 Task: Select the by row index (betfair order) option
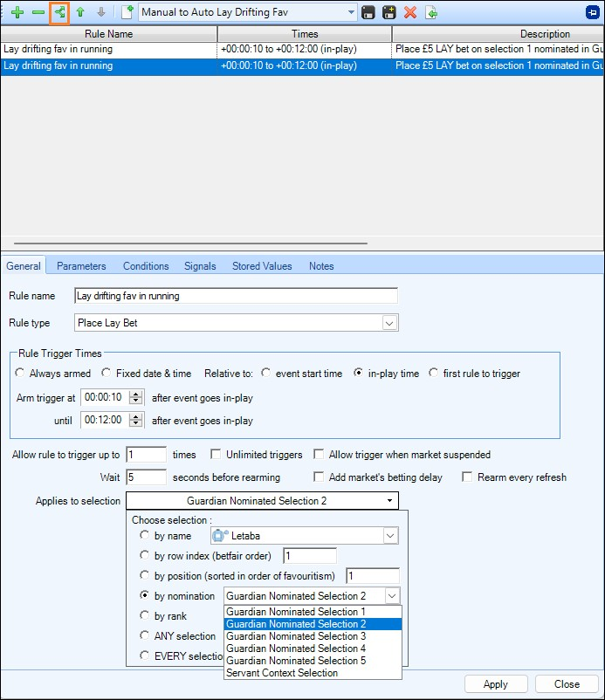144,555
